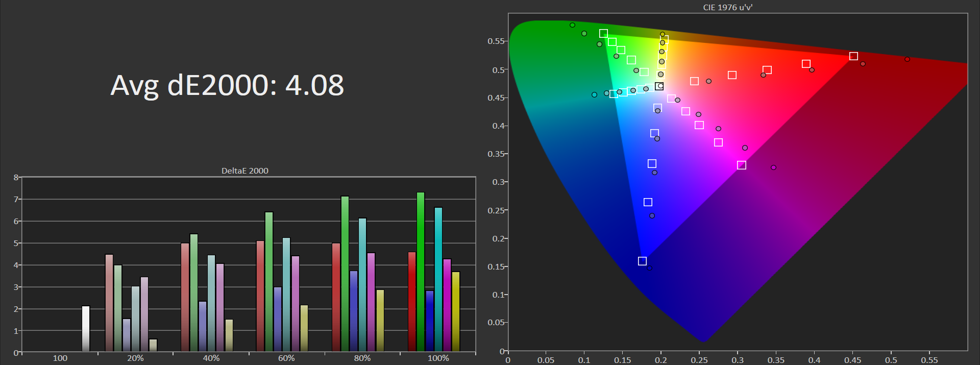Pick the green bar in the 60% group

click(x=269, y=282)
